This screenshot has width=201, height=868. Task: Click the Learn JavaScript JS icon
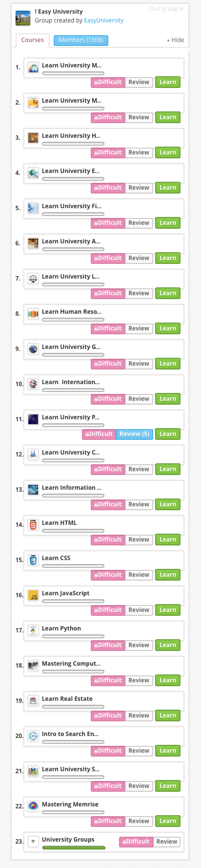pos(33,595)
